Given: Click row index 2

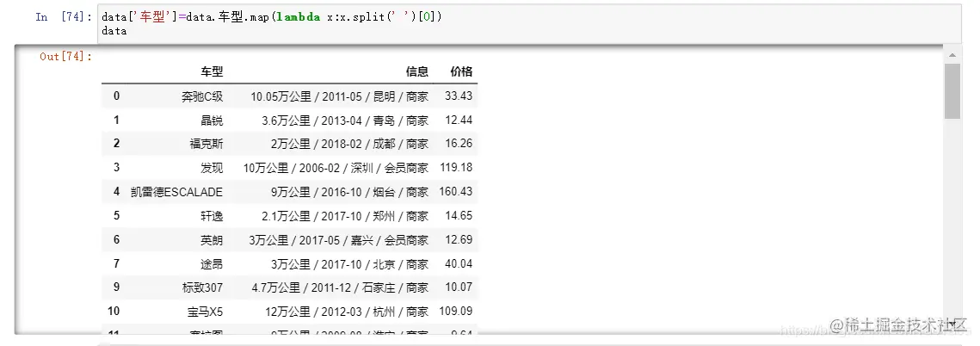Looking at the screenshot, I should (116, 144).
